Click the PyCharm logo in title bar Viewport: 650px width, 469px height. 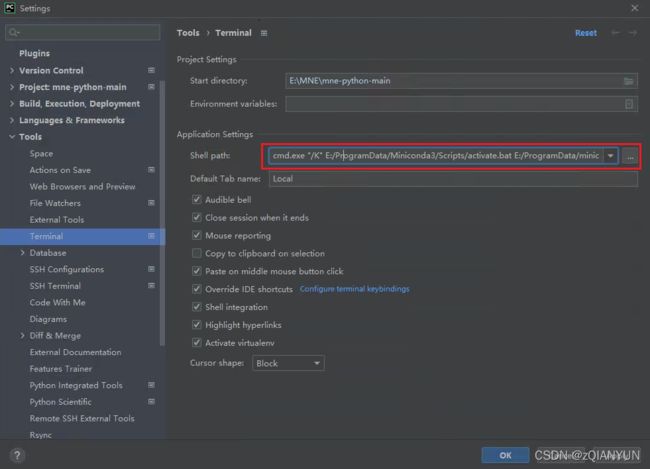(10, 8)
